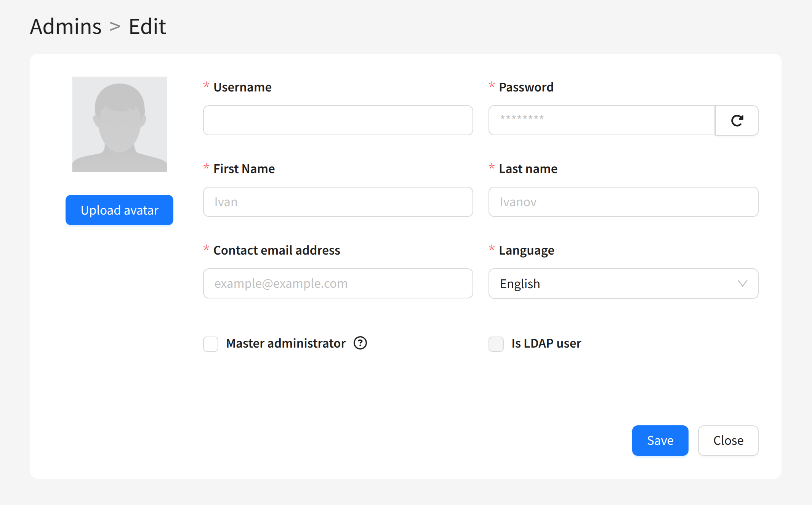Click the Close button
This screenshot has height=505, width=812.
(x=728, y=441)
